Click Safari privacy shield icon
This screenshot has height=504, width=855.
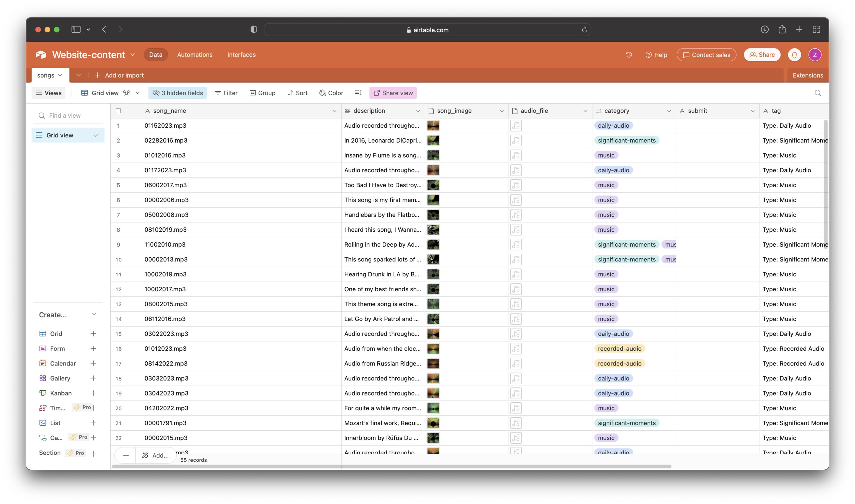tap(254, 30)
